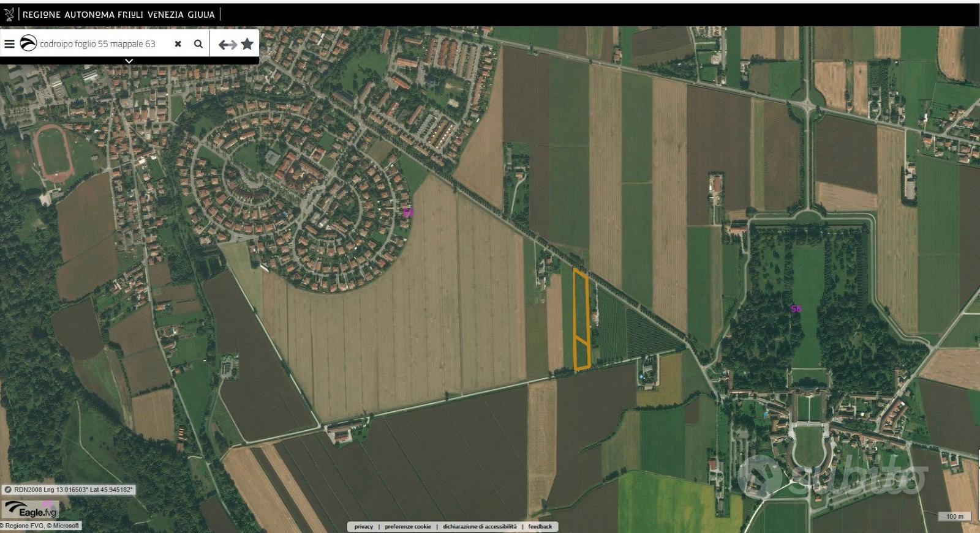Open favorites with the star icon
980x533 pixels.
(x=247, y=43)
